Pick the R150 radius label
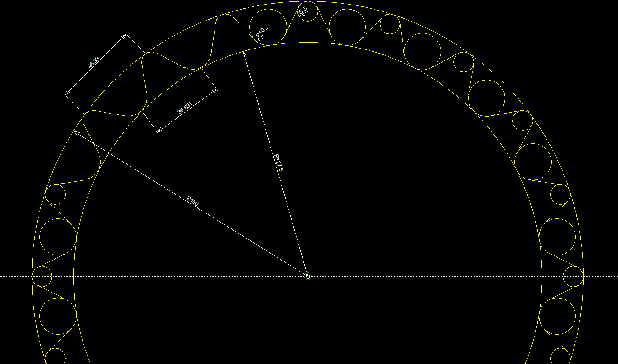The height and width of the screenshot is (364, 618). point(193,201)
